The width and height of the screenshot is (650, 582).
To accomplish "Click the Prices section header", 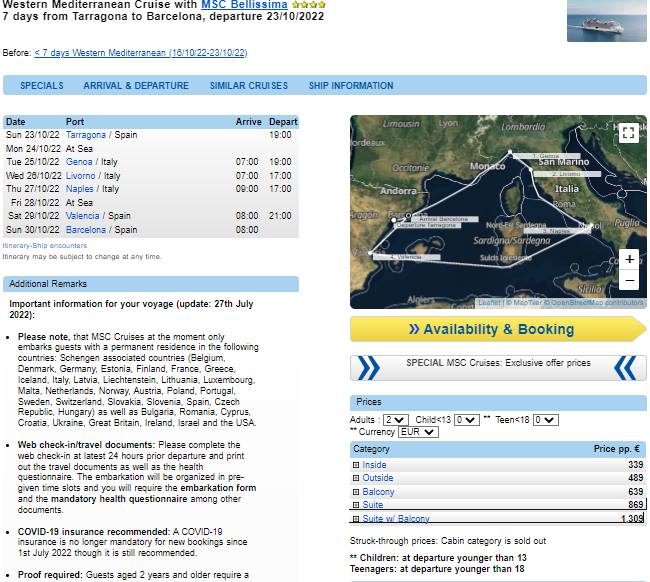I will coord(498,402).
